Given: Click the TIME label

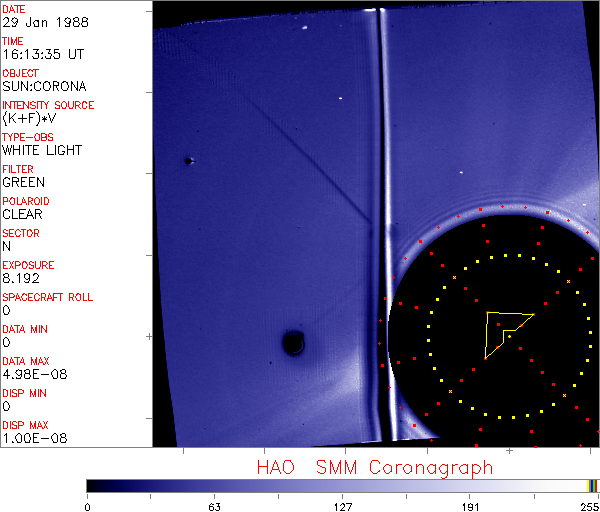Looking at the screenshot, I should coord(13,41).
